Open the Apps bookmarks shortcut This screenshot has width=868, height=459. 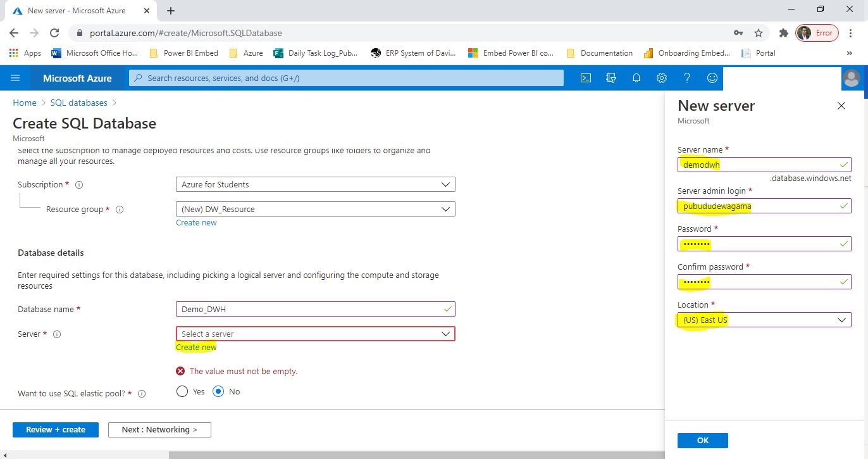26,53
